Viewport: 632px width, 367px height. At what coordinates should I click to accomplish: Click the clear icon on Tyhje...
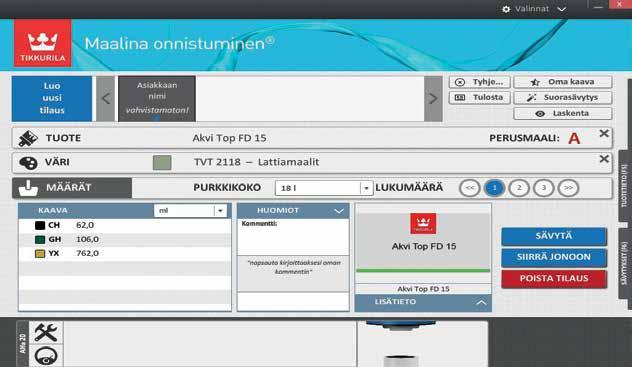pos(460,82)
